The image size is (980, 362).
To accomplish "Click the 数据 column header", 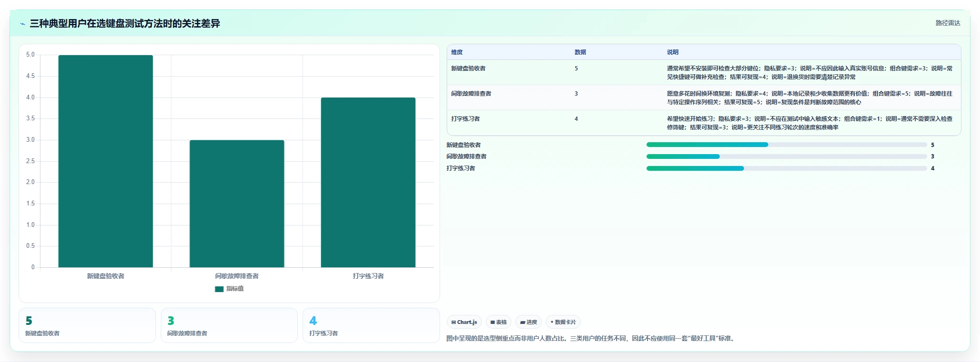I will (x=580, y=52).
